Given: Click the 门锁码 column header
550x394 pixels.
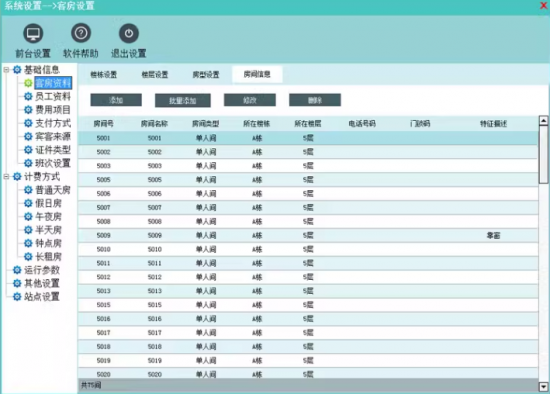Looking at the screenshot, I should pos(420,123).
